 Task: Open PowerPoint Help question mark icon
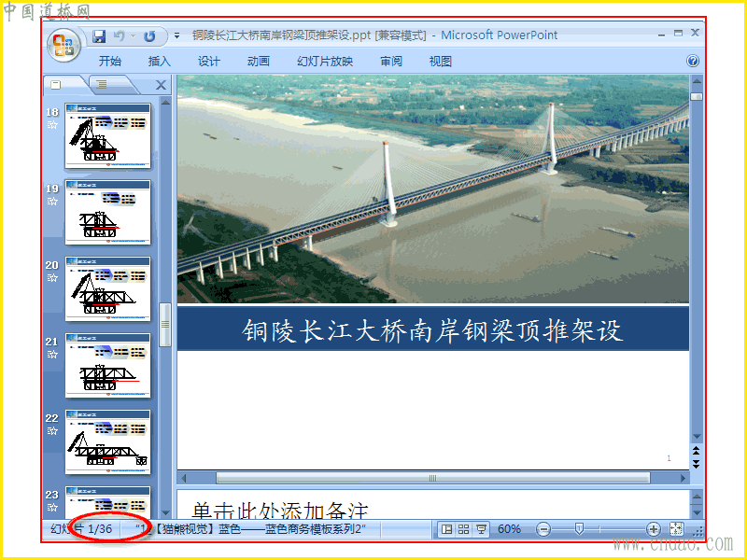coord(693,61)
